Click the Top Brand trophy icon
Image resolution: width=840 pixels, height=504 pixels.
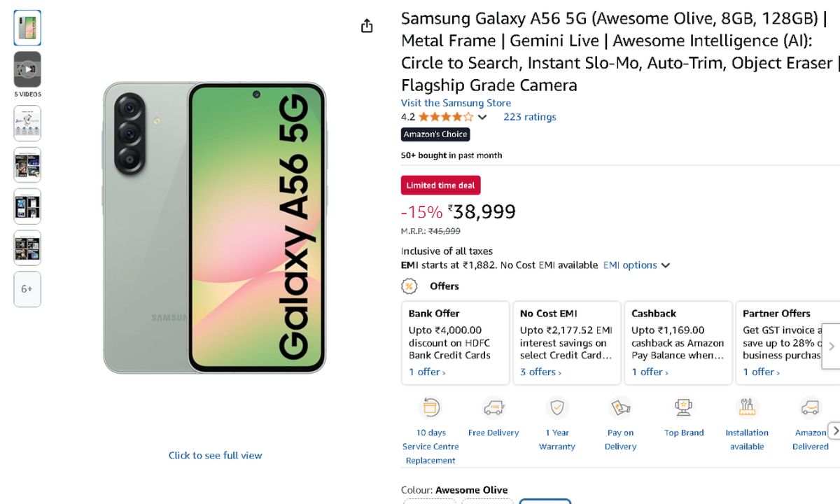click(x=684, y=407)
